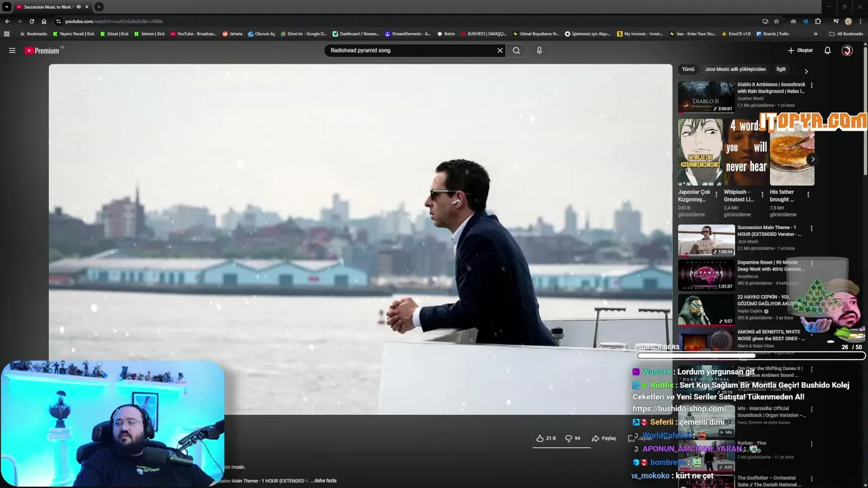Screen dimensions: 868x488
Task: Open Japonlar Çok Kızgınmış short
Action: coord(701,152)
